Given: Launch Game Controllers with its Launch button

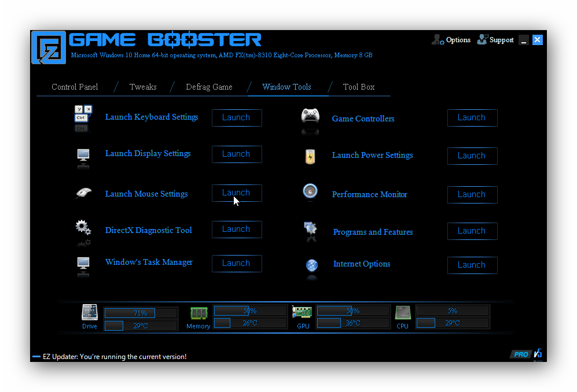Looking at the screenshot, I should click(x=472, y=118).
